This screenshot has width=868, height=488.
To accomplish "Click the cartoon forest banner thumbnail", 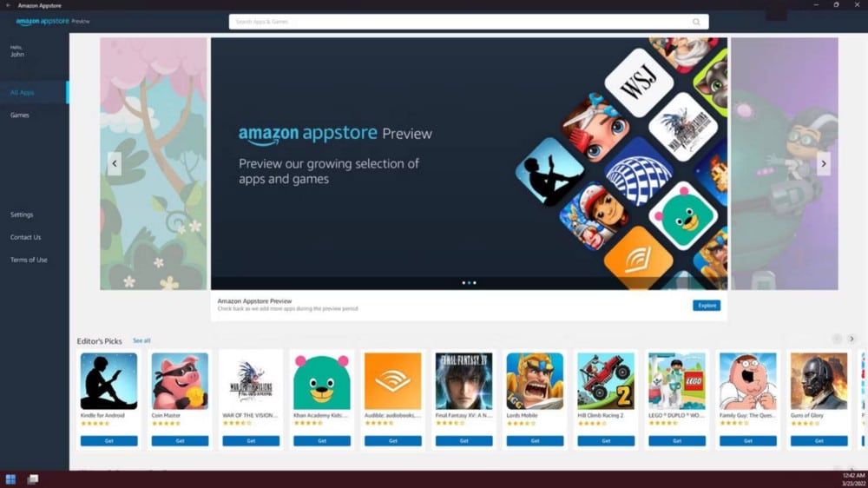I will pyautogui.click(x=154, y=163).
